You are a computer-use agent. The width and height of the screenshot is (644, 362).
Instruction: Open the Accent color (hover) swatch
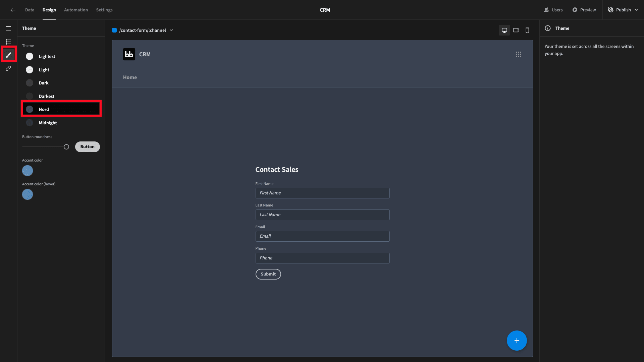pyautogui.click(x=28, y=194)
